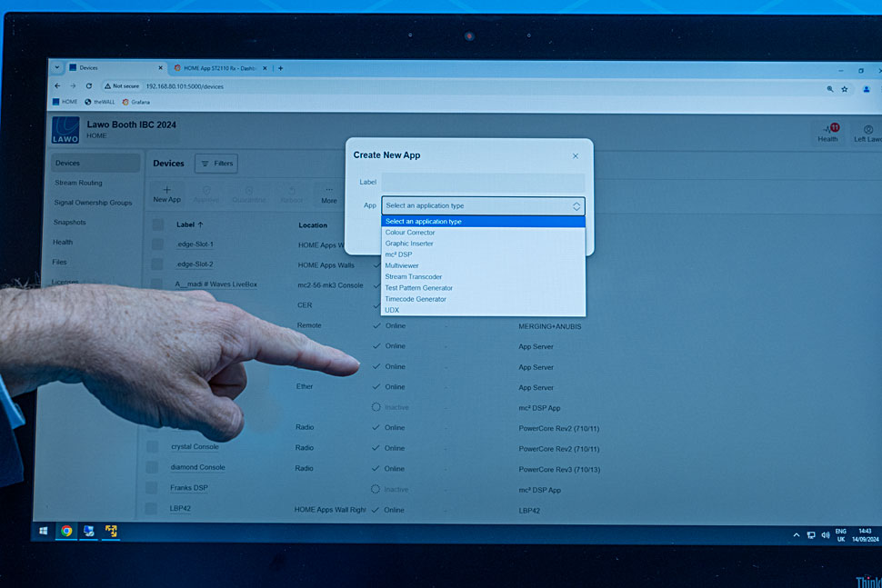Switch to the Devices browser tab
Viewport: 882px width, 588px height.
[x=115, y=67]
